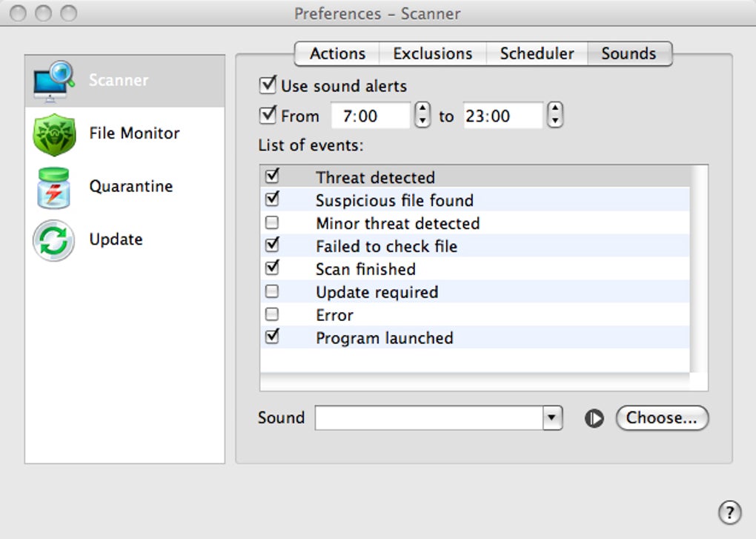Open the Exclusions tab

pyautogui.click(x=432, y=54)
